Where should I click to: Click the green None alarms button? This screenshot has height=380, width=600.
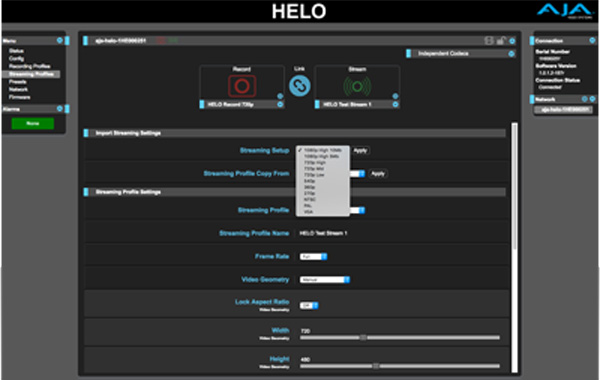pos(33,123)
